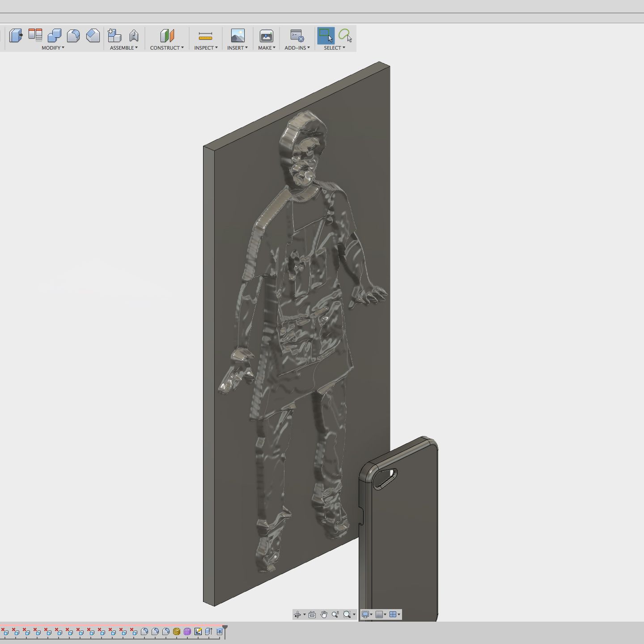Activate the Measure ruler icon
Image resolution: width=644 pixels, height=644 pixels.
coord(205,35)
